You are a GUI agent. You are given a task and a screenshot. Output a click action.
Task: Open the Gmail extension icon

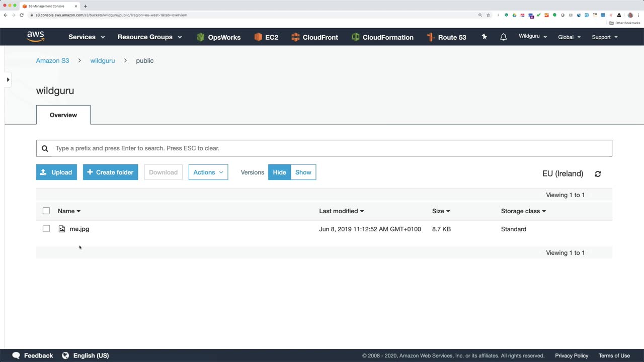[x=522, y=15]
